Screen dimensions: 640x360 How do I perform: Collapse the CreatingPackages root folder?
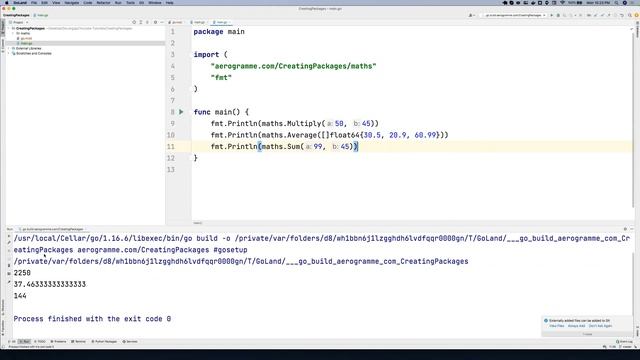[9, 29]
